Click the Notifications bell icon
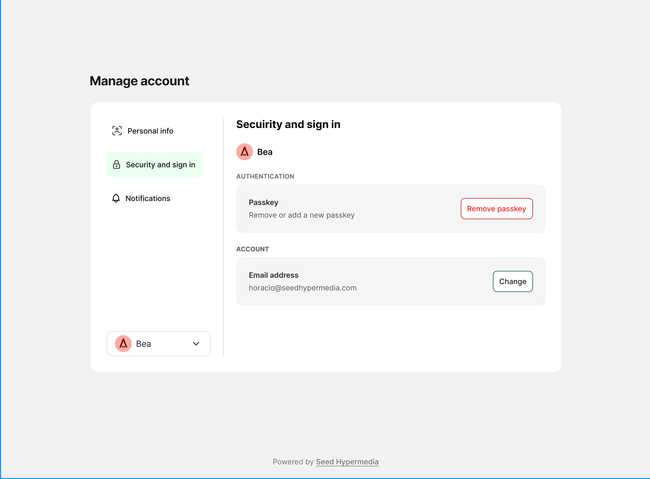The width and height of the screenshot is (650, 479). point(116,199)
